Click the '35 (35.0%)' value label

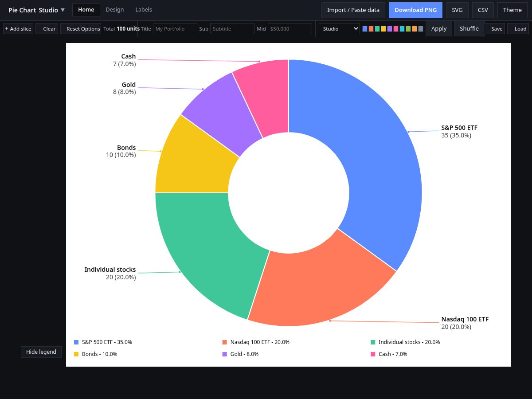(x=456, y=135)
